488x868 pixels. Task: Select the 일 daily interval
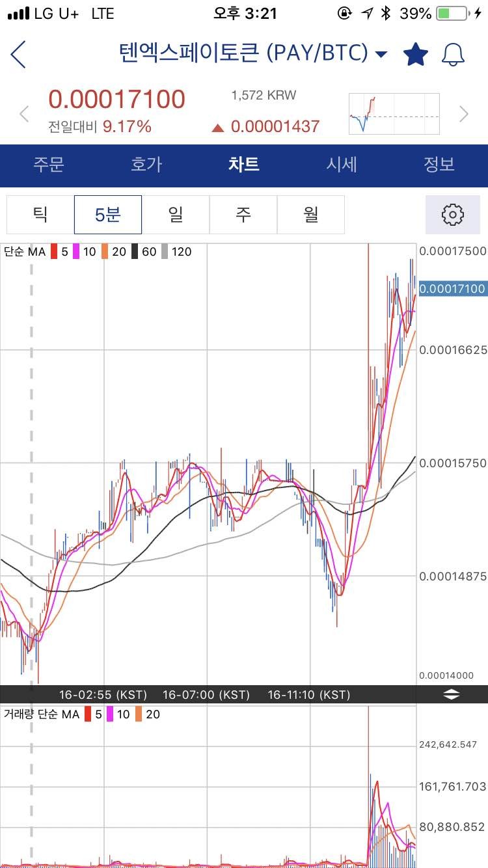coord(176,214)
